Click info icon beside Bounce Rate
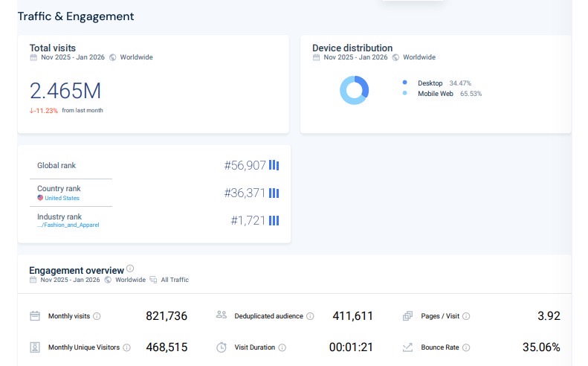This screenshot has height=366, width=588. (467, 347)
